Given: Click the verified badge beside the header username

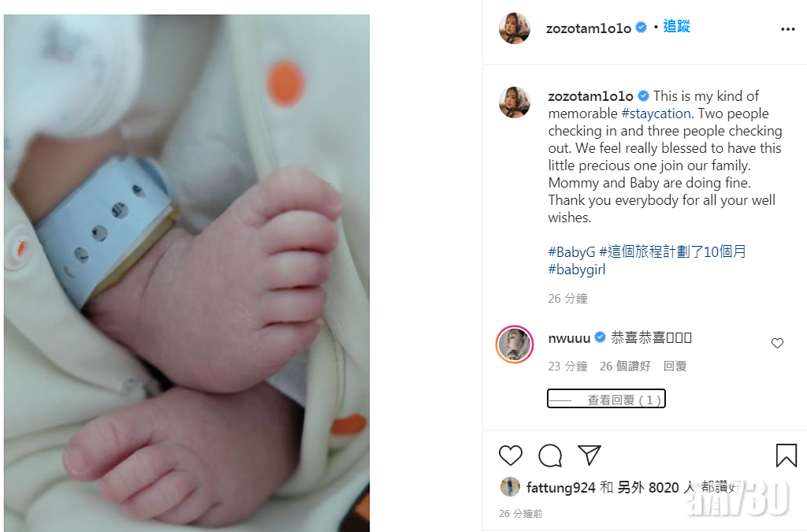Looking at the screenshot, I should [x=641, y=28].
